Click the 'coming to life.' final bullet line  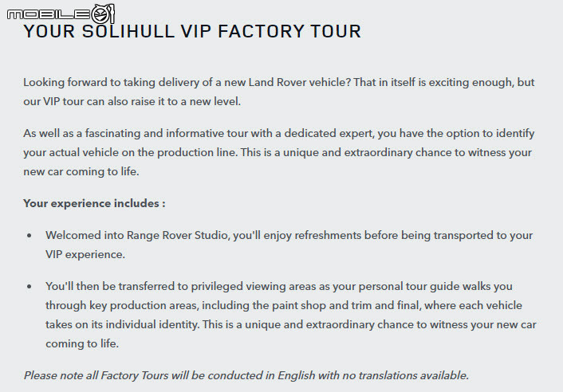click(x=82, y=343)
